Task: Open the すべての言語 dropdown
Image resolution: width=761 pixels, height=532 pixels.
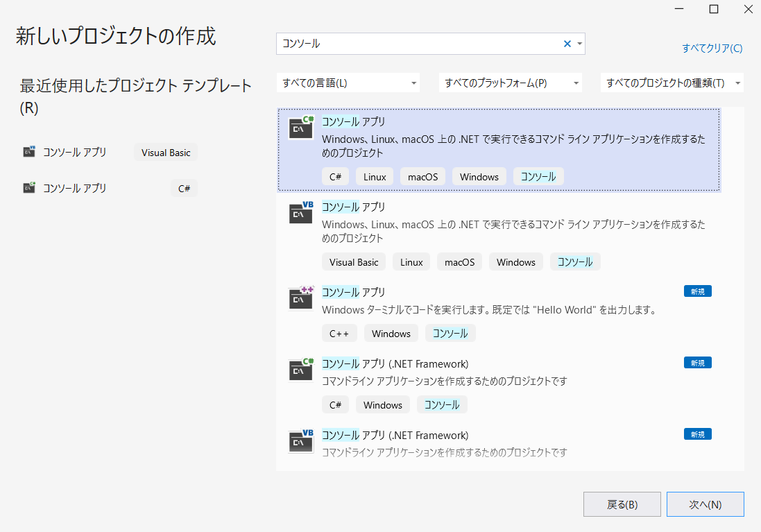Action: [348, 82]
